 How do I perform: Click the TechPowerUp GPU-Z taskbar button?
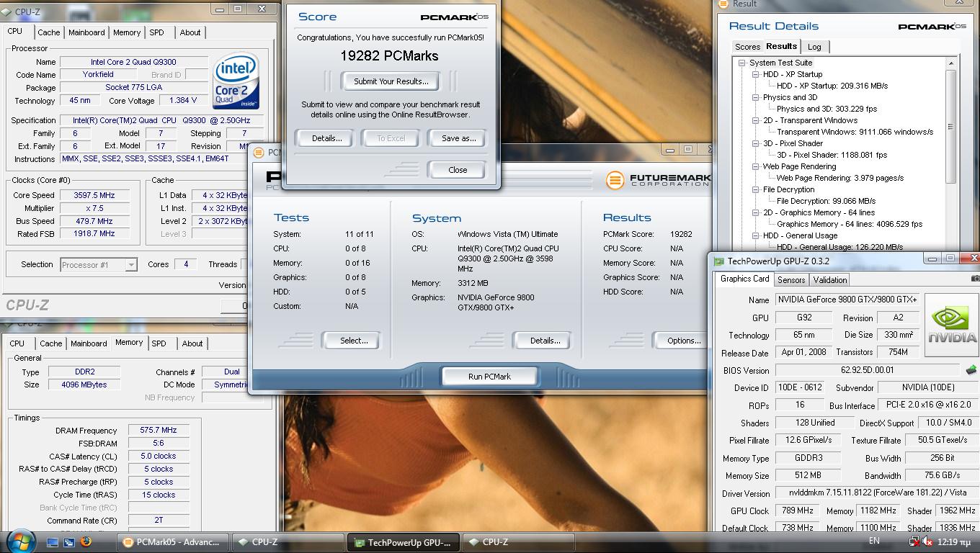(x=402, y=542)
